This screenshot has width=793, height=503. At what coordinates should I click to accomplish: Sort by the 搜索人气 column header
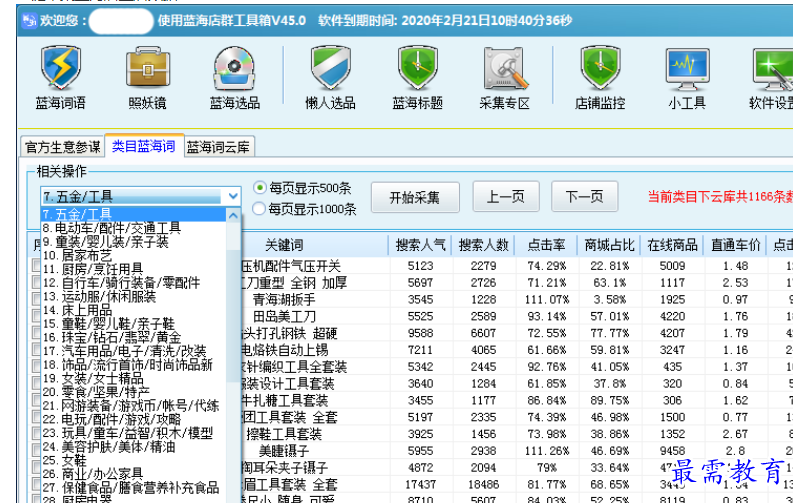420,244
